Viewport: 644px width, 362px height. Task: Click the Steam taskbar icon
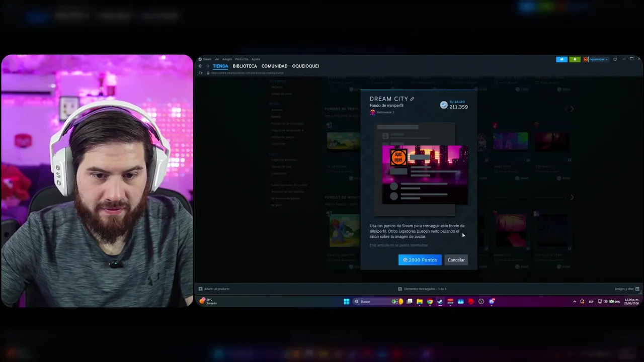pos(440,302)
